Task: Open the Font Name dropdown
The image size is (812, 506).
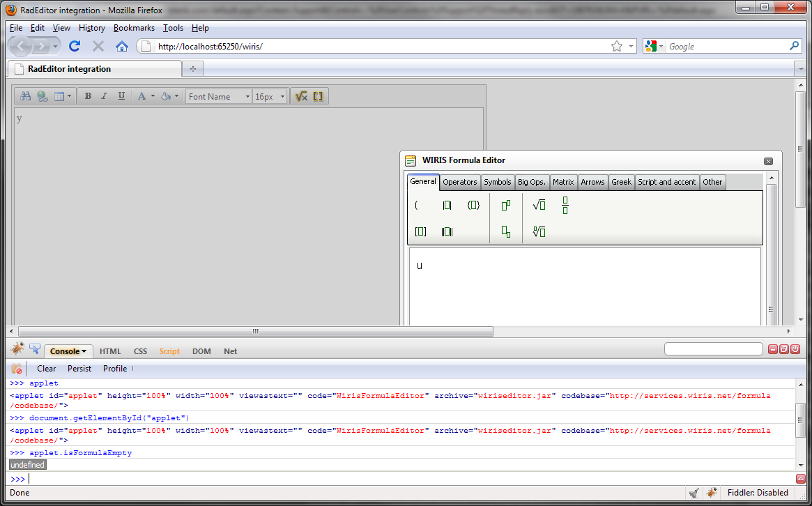Action: [x=219, y=96]
